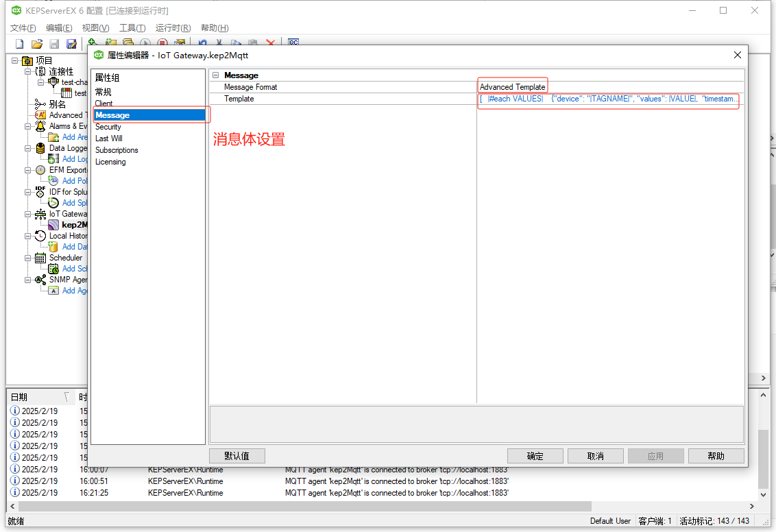Click the kep2Mqtt agent icon
Viewport: 776px width, 532px height.
(x=53, y=225)
